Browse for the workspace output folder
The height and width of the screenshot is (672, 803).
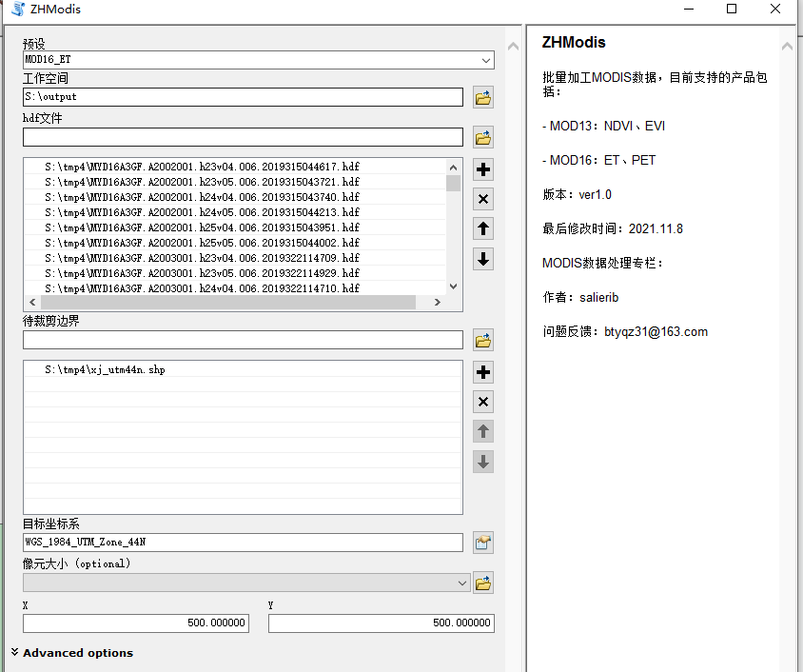point(483,97)
